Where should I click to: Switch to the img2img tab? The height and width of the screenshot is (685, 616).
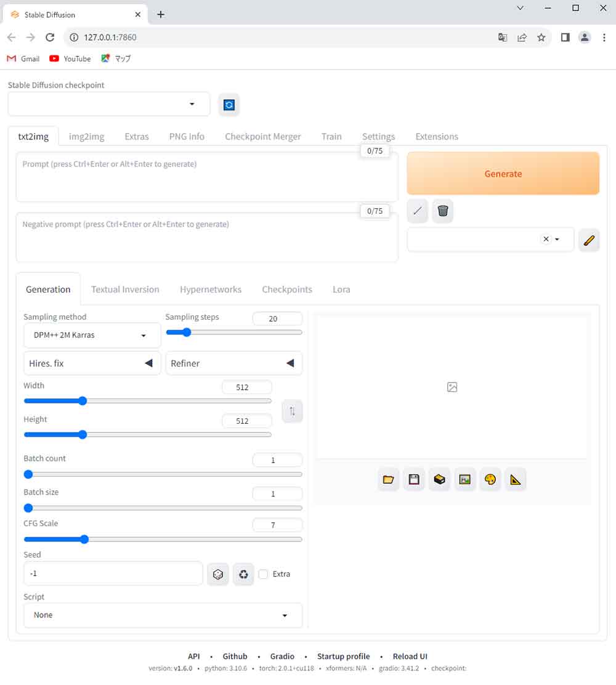pyautogui.click(x=86, y=137)
